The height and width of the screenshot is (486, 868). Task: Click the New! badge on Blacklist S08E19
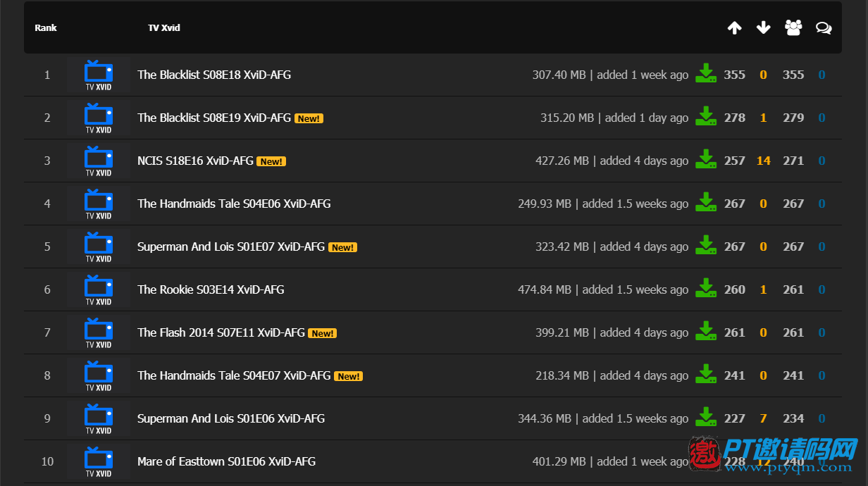click(x=309, y=118)
